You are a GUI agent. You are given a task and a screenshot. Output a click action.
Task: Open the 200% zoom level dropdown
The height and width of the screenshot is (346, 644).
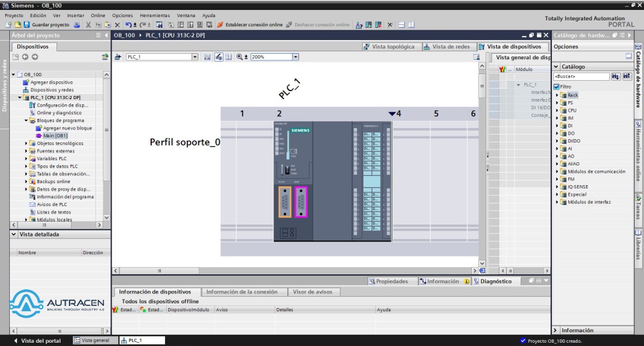coord(295,56)
